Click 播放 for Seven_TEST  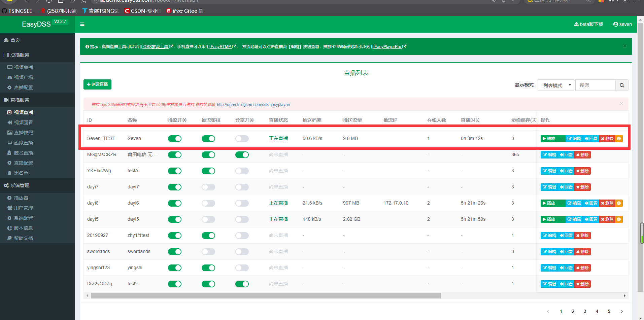coord(549,139)
